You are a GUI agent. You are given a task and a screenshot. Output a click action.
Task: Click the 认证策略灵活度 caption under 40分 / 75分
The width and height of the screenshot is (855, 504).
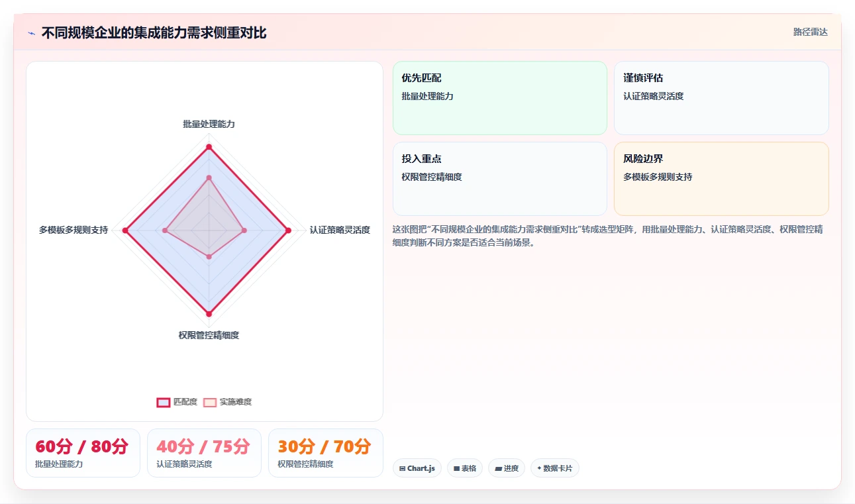(184, 464)
